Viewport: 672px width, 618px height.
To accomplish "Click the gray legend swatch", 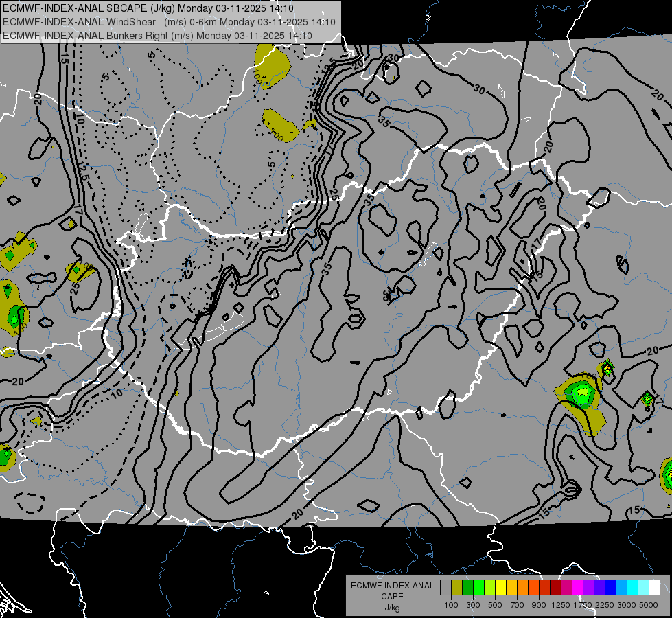I will [x=445, y=588].
